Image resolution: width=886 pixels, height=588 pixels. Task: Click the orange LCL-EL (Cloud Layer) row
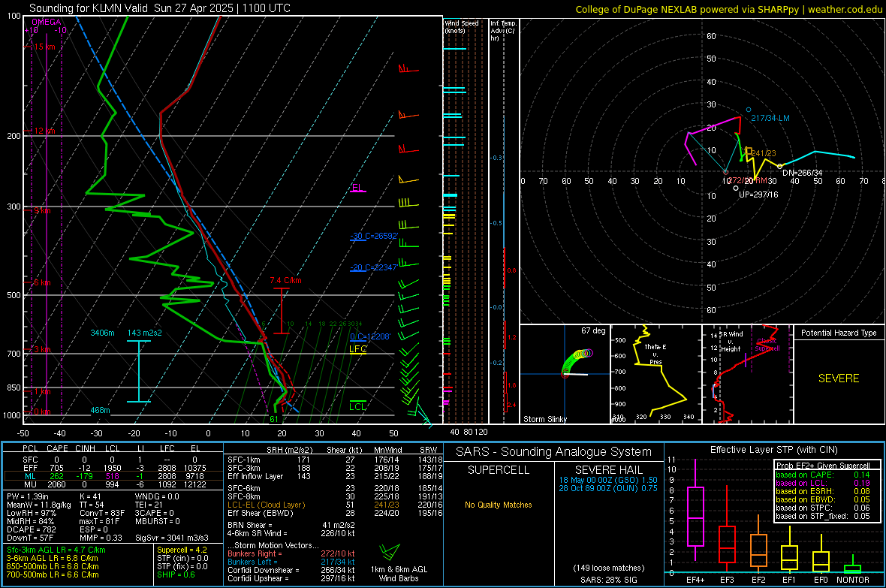coord(335,505)
